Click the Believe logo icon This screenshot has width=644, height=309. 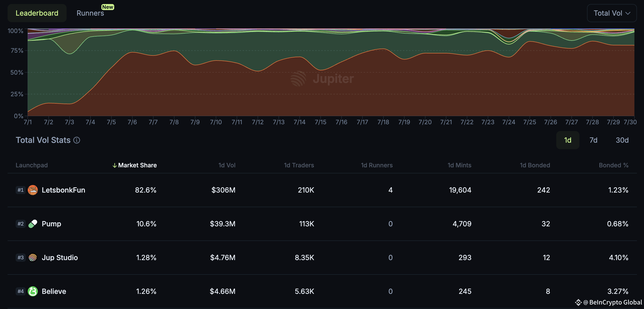point(33,291)
